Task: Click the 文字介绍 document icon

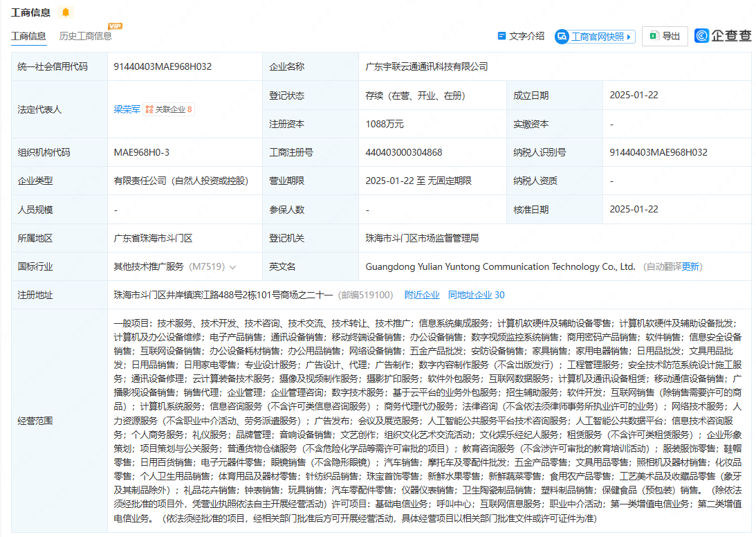Action: pyautogui.click(x=502, y=36)
